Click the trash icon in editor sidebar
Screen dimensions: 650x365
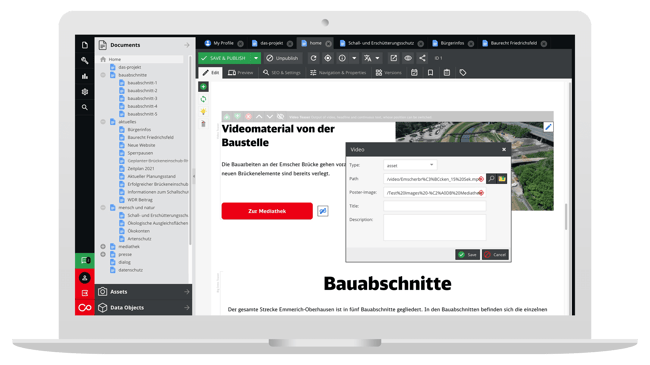point(203,124)
